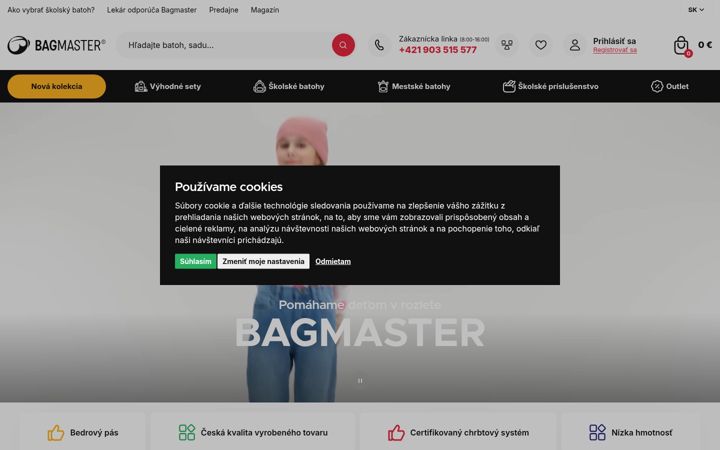Click the 'Nízka hmotnosť' text
720x450 pixels.
click(x=641, y=433)
